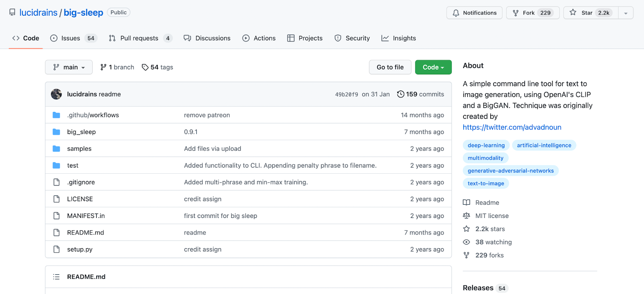
Task: Click the generative-adversarial-networks topic tag
Action: [511, 171]
